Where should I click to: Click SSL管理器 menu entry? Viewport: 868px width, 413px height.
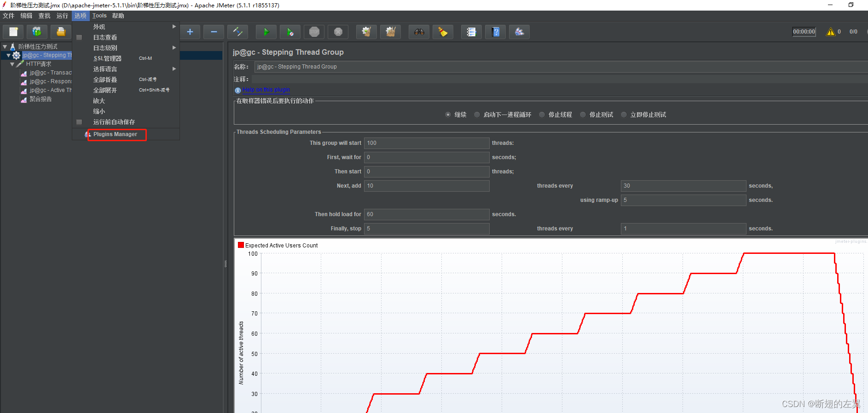126,58
